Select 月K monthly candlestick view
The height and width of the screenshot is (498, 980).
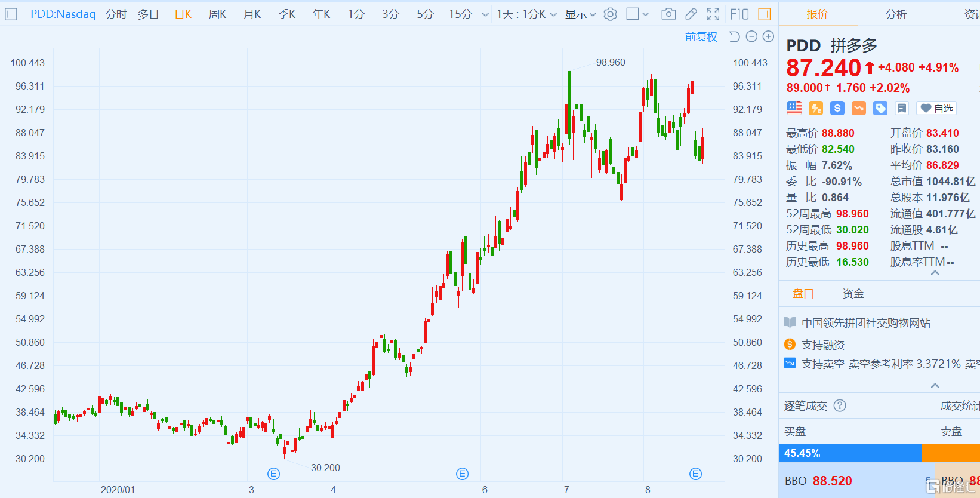tap(252, 14)
